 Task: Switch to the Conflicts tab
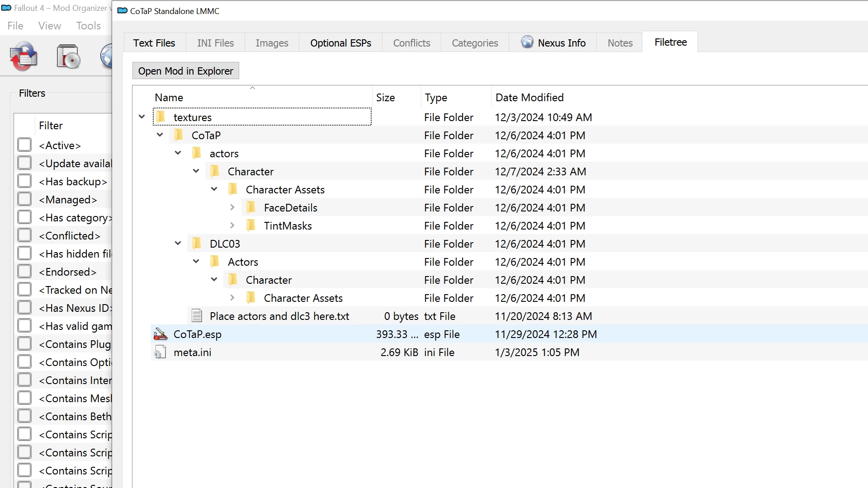pos(411,43)
